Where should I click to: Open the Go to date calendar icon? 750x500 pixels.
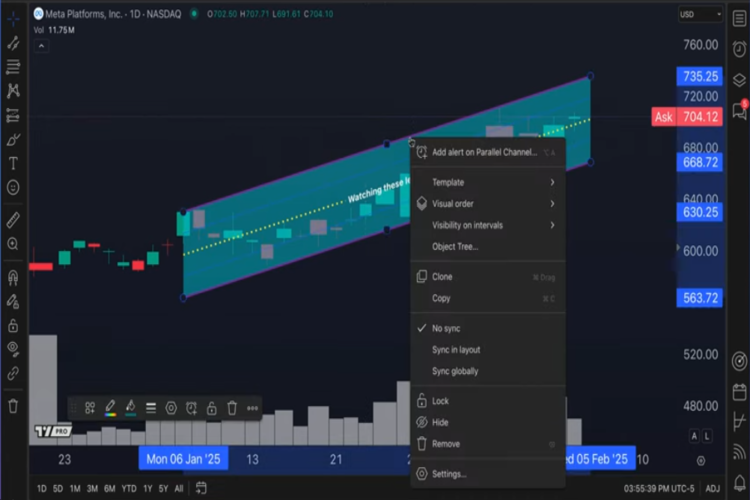(201, 488)
